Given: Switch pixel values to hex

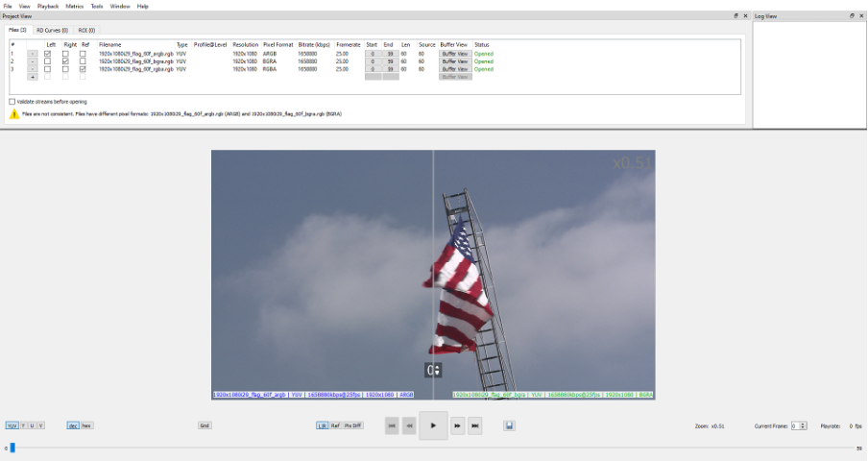Looking at the screenshot, I should point(87,425).
